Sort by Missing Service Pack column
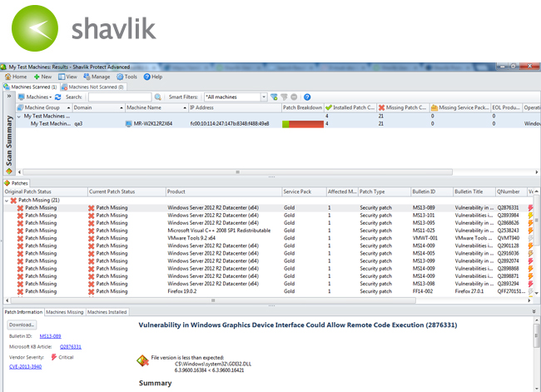Screen dimensions: 541x392 click(460, 107)
